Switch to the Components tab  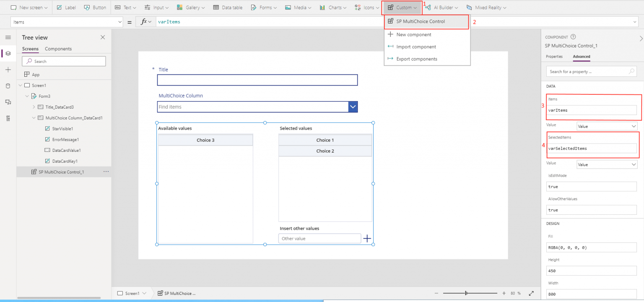click(x=58, y=49)
